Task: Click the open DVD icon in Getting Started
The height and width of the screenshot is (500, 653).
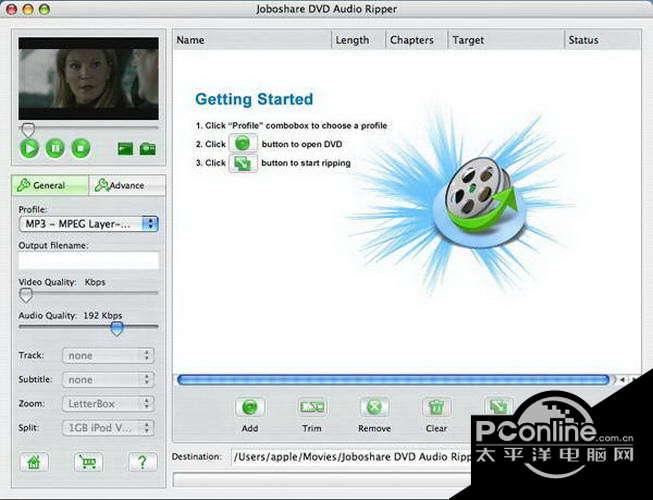Action: (243, 144)
